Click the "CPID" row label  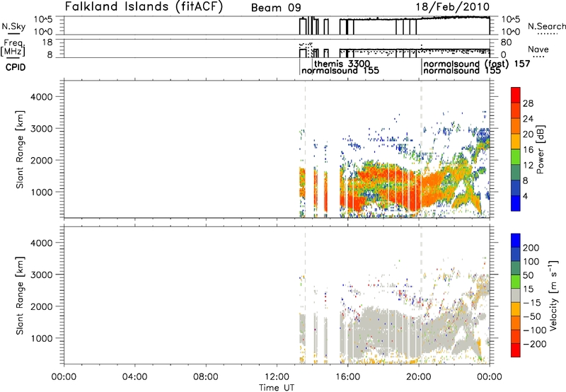coord(16,67)
